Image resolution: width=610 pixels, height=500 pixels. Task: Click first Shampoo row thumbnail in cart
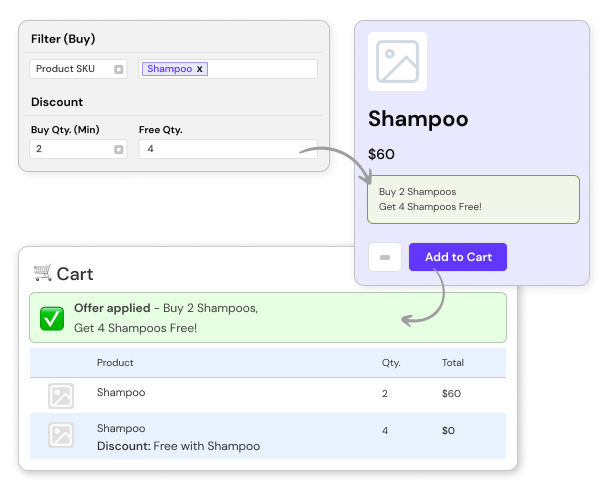(61, 396)
